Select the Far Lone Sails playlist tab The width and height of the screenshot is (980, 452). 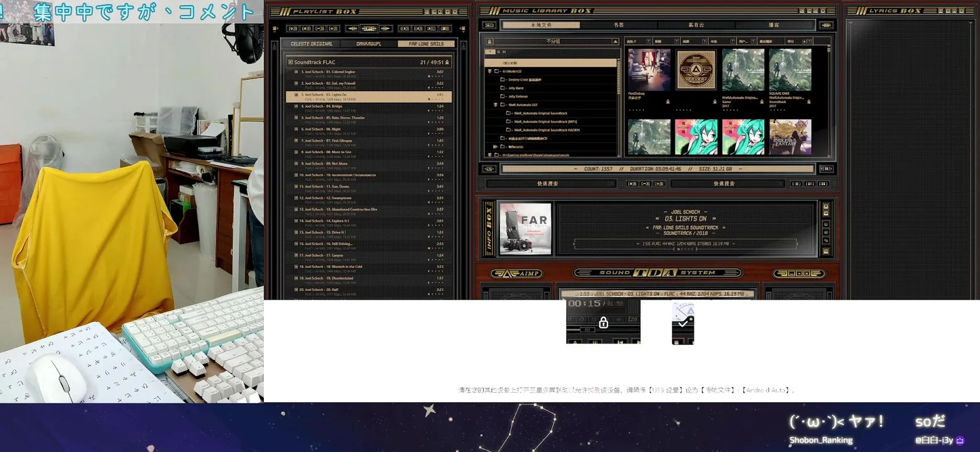(x=425, y=44)
